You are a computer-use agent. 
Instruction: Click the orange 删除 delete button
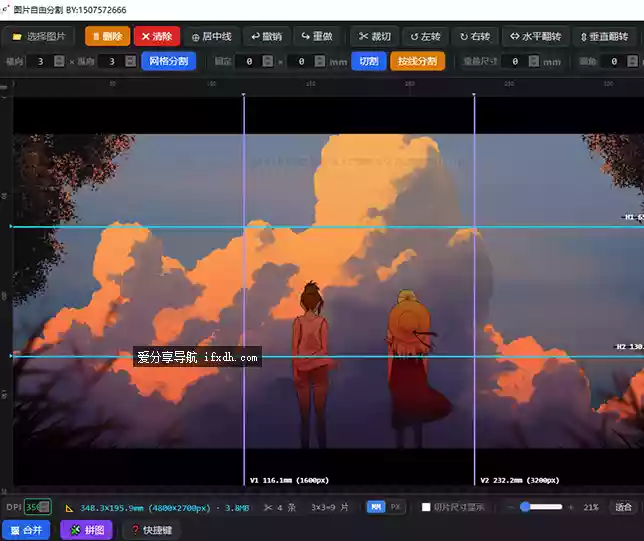pos(107,37)
